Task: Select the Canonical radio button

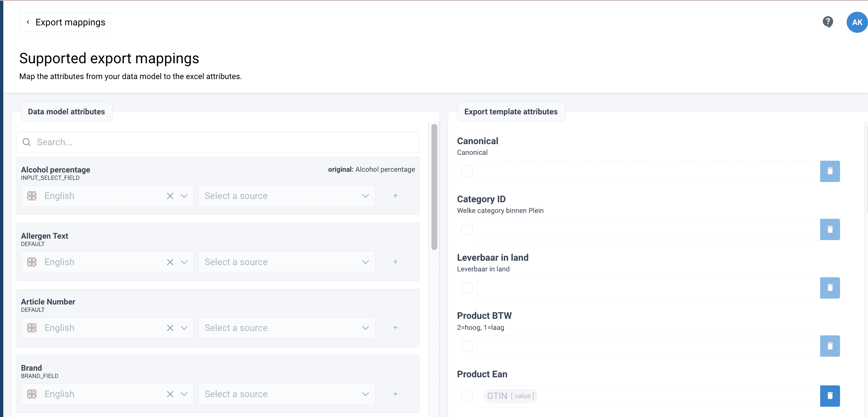Action: point(467,171)
